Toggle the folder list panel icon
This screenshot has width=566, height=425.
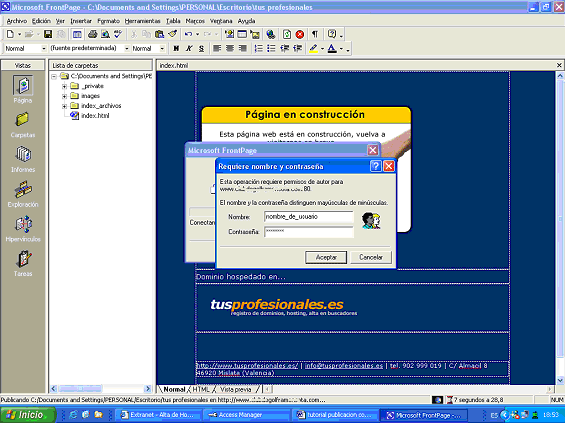[77, 34]
